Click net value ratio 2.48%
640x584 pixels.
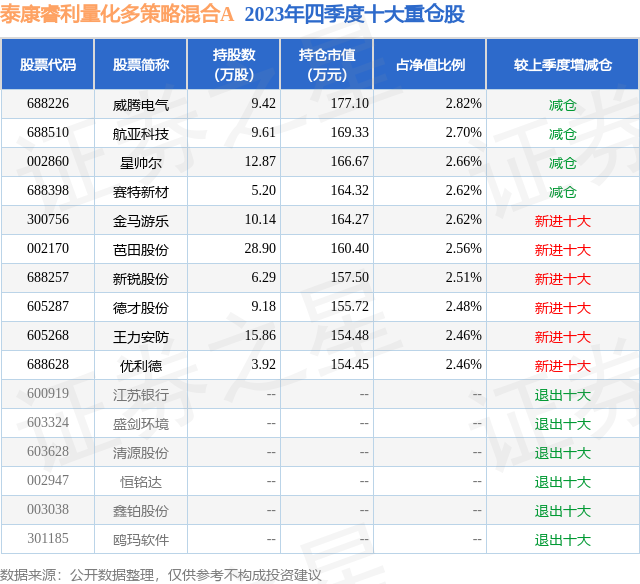(x=464, y=306)
